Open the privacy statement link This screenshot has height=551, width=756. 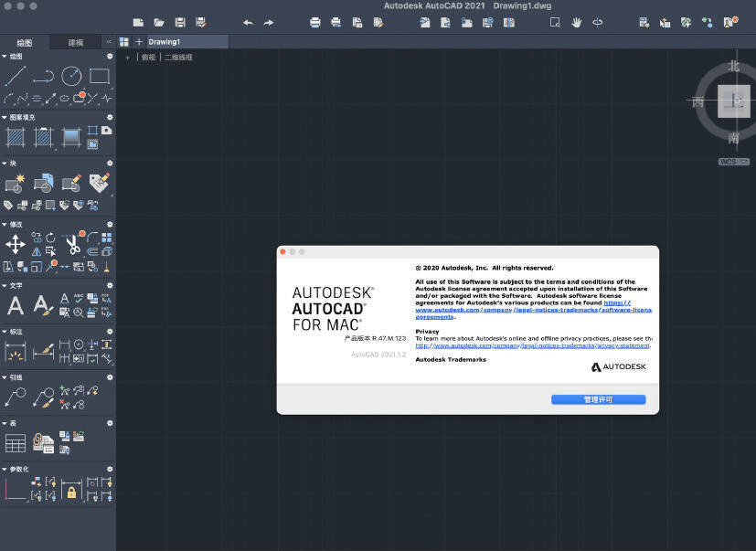[533, 345]
